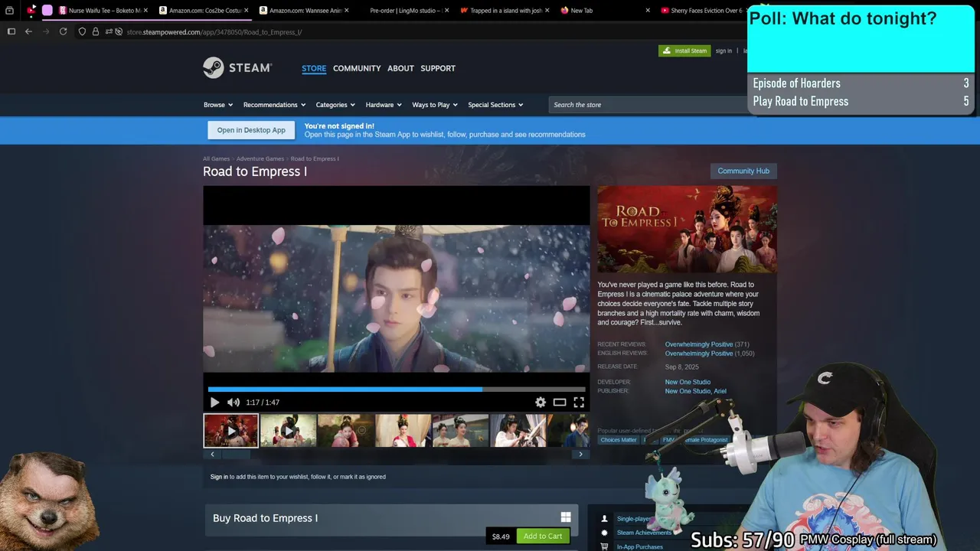The image size is (980, 551).
Task: Go to the STORE menu item
Action: click(314, 68)
